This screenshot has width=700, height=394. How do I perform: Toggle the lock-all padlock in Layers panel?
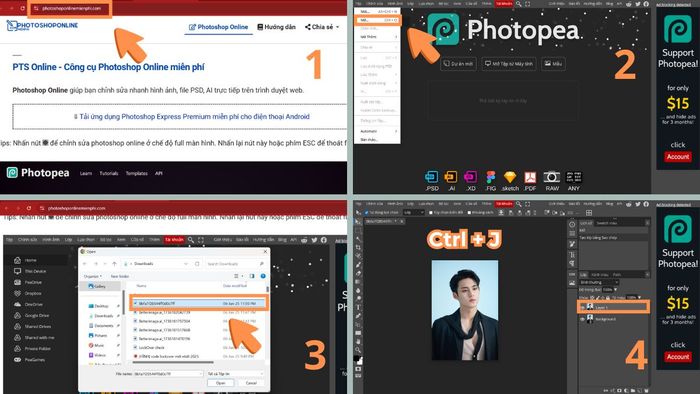[608, 298]
